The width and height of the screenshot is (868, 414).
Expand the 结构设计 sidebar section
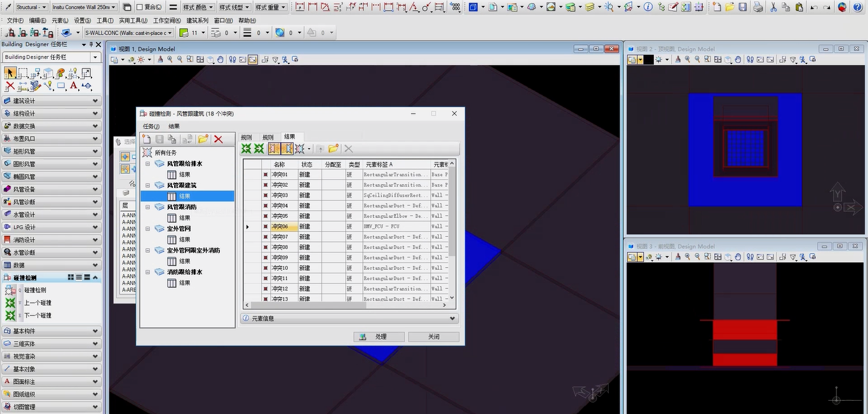pyautogui.click(x=51, y=114)
